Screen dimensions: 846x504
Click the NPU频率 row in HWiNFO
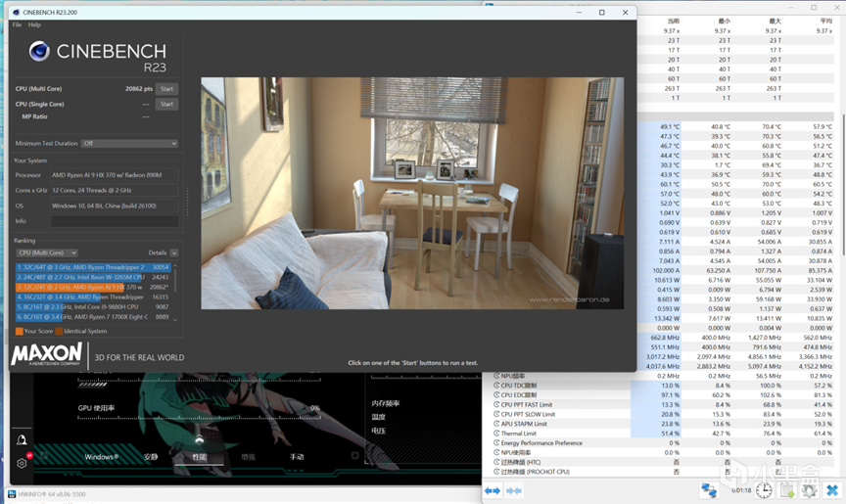click(665, 376)
